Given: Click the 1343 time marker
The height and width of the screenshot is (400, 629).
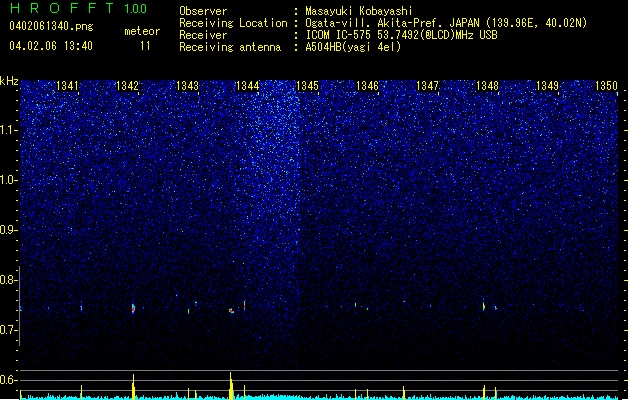Looking at the screenshot, I should (187, 86).
